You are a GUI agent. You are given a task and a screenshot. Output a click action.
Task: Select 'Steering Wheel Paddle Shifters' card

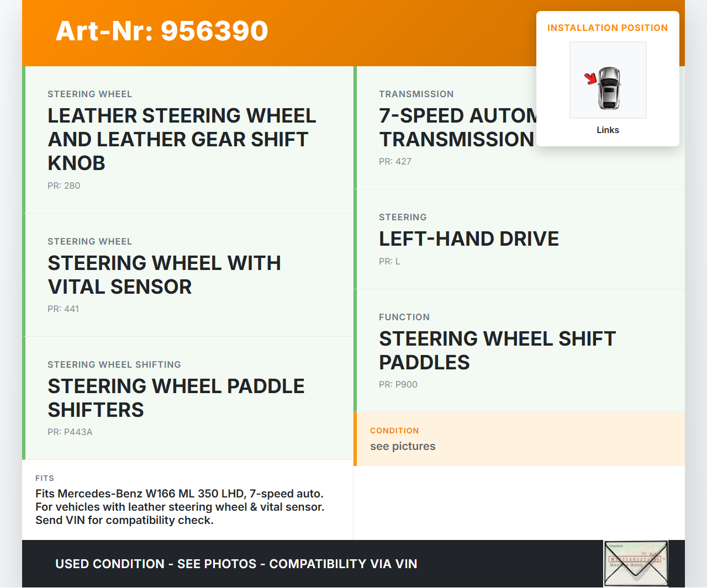pos(188,398)
